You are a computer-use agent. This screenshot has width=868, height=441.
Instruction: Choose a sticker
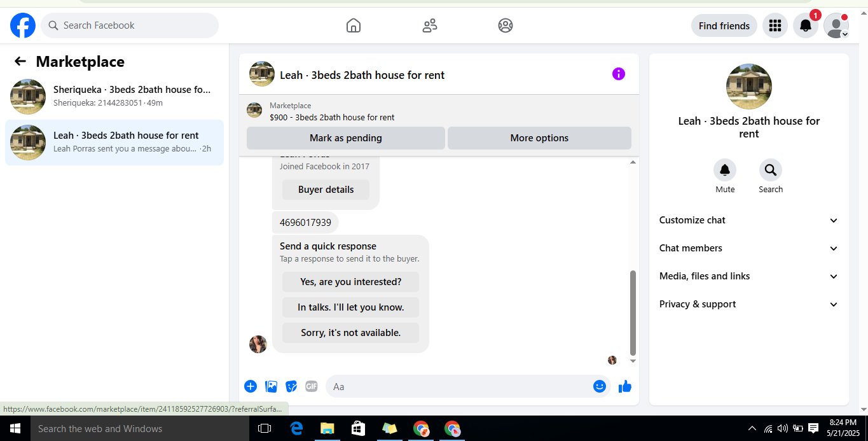291,386
